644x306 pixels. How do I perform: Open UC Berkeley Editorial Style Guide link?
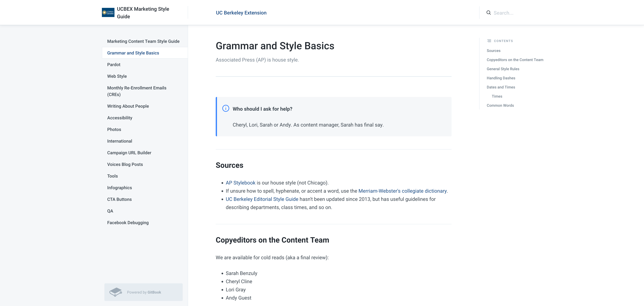coord(262,199)
